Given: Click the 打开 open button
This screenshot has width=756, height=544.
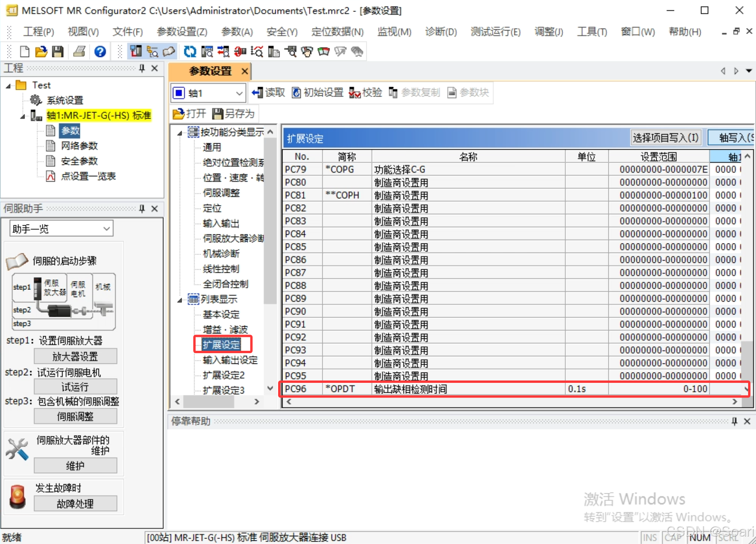Looking at the screenshot, I should 189,114.
